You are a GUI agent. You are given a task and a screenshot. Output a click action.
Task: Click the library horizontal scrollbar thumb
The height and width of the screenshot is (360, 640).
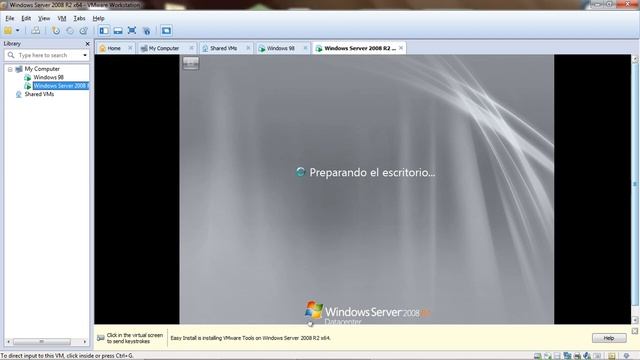pyautogui.click(x=42, y=342)
